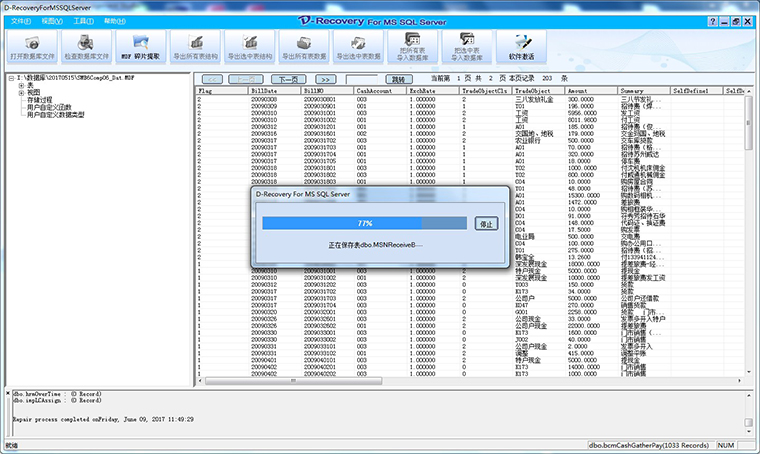Sort by the BillNO column header

point(328,91)
